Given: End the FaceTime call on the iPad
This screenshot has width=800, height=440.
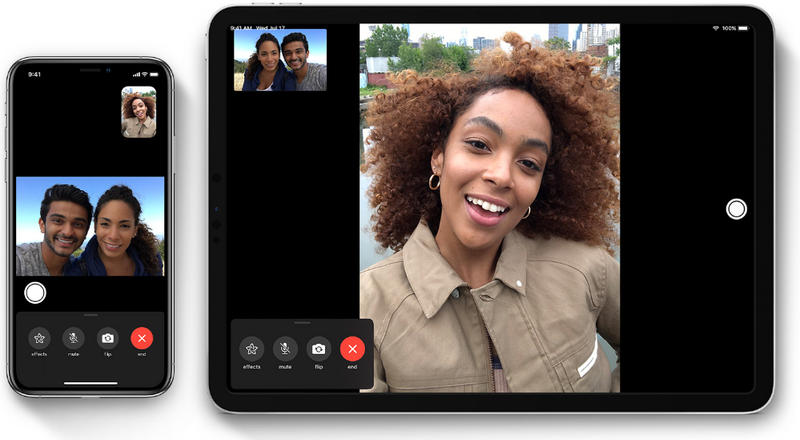Looking at the screenshot, I should click(353, 349).
